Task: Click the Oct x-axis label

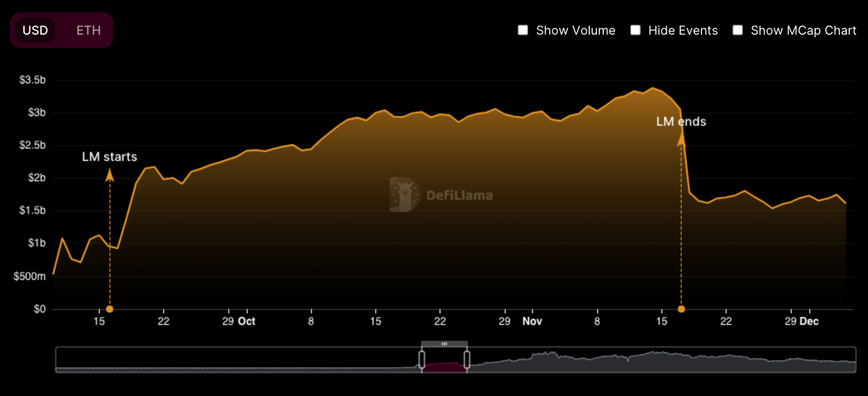Action: click(246, 321)
